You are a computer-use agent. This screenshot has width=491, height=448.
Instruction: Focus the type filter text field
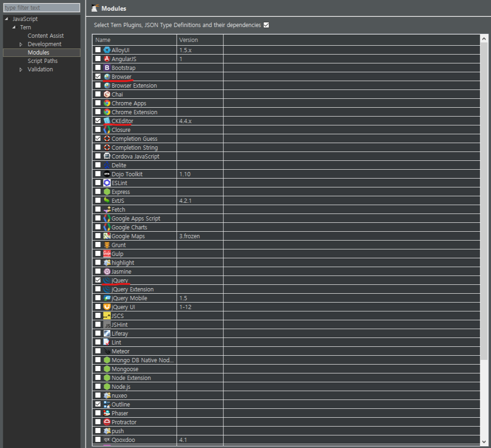pyautogui.click(x=41, y=7)
